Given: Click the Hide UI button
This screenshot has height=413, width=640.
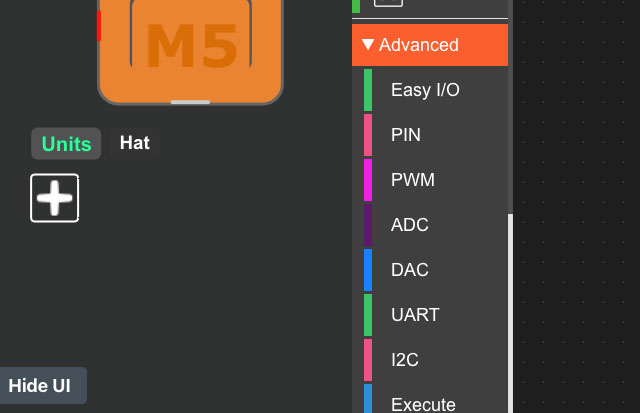Looking at the screenshot, I should pyautogui.click(x=42, y=386).
